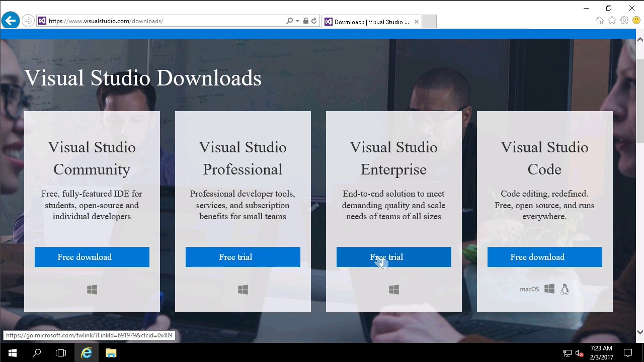Click Free download for Visual Studio Community
644x362 pixels.
[x=92, y=257]
